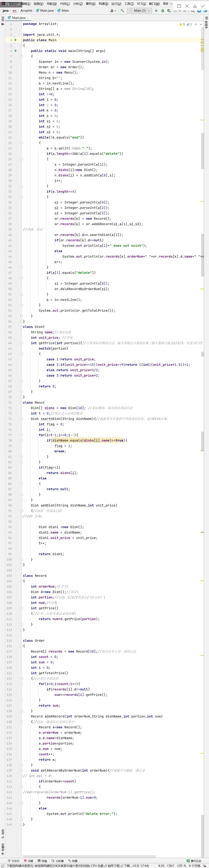This screenshot has height=868, width=209.
Task: Toggle the 收藏夹 (Favorites) tool window
Action: pyautogui.click(x=3, y=849)
